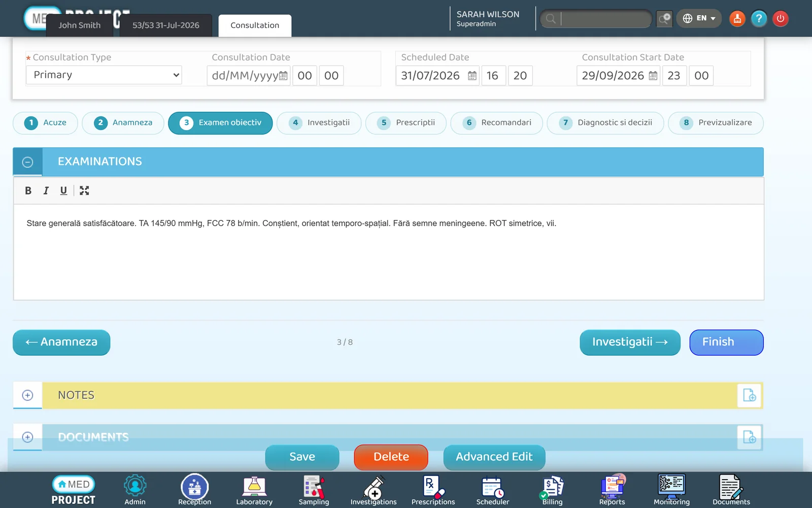Open the Consultation Date calendar picker

point(283,76)
